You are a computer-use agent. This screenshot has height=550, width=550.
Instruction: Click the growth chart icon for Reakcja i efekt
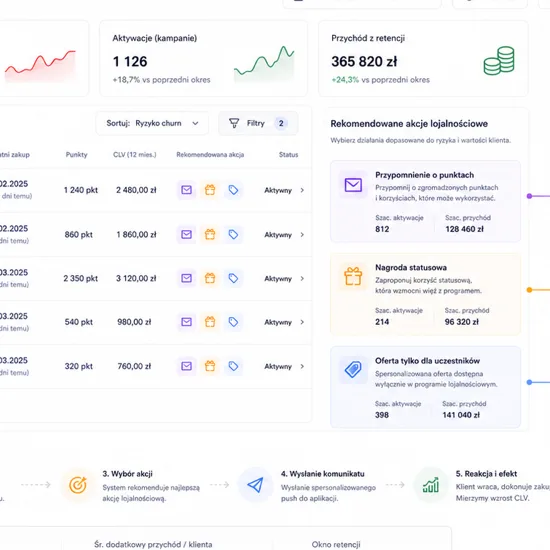[431, 485]
